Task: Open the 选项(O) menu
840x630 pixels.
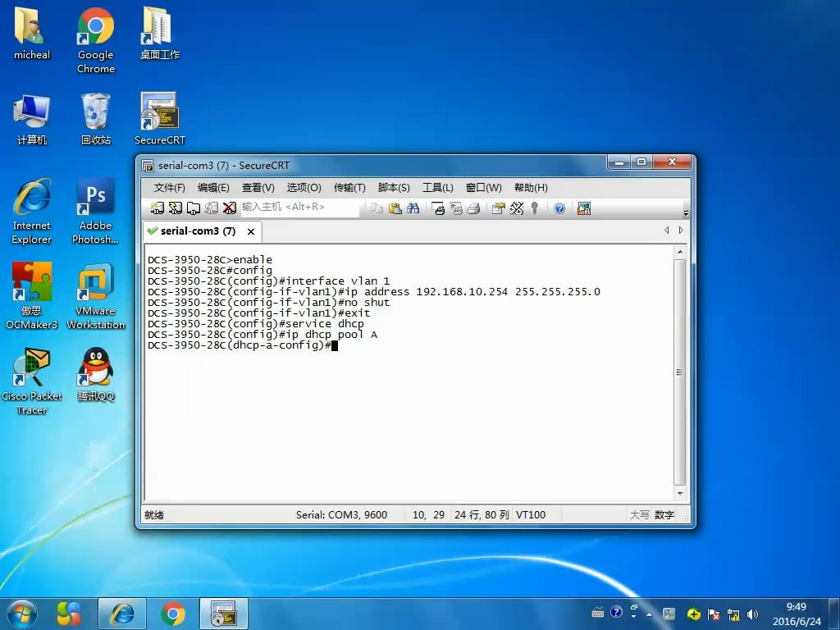Action: coord(304,188)
